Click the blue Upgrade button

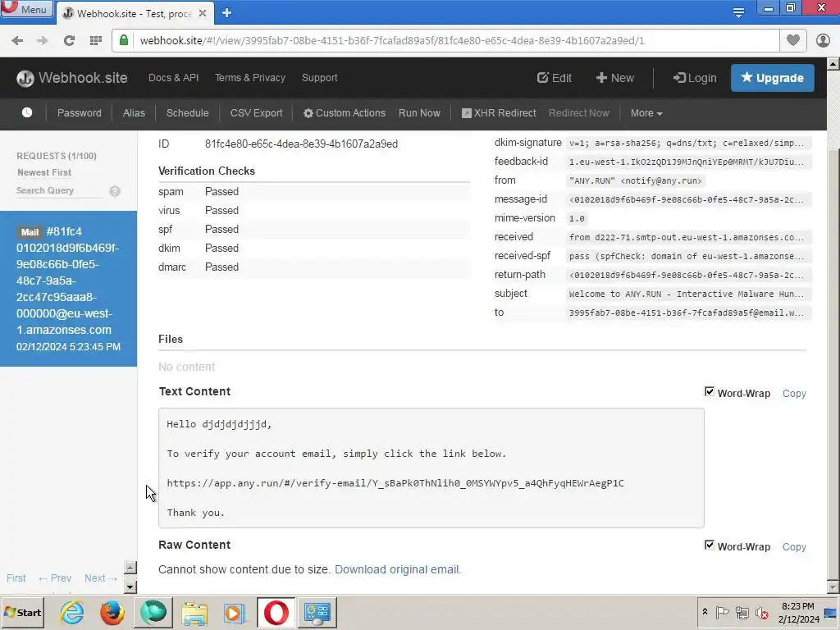tap(773, 78)
